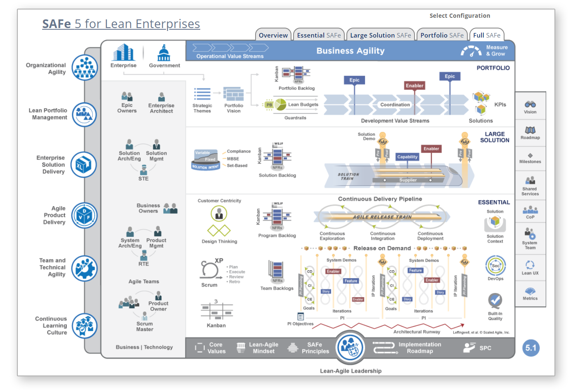Click the Business | Technology label
The height and width of the screenshot is (392, 578).
click(144, 347)
